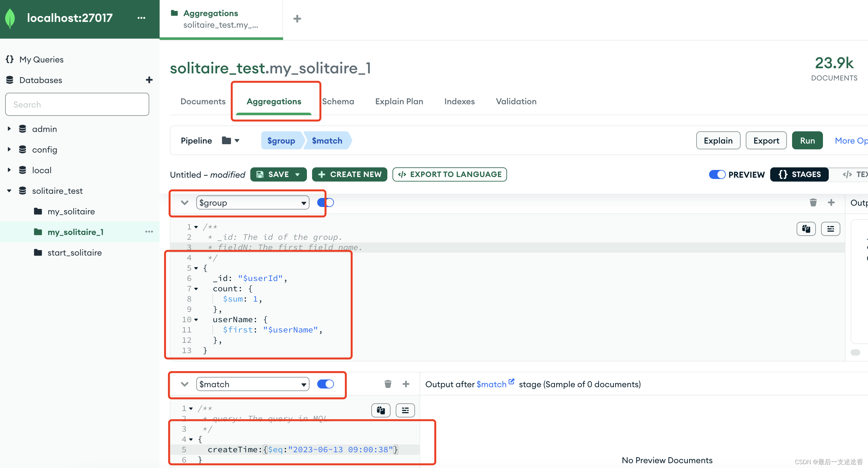This screenshot has width=868, height=468.
Task: Open the SAVE button dropdown arrow
Action: (x=298, y=174)
